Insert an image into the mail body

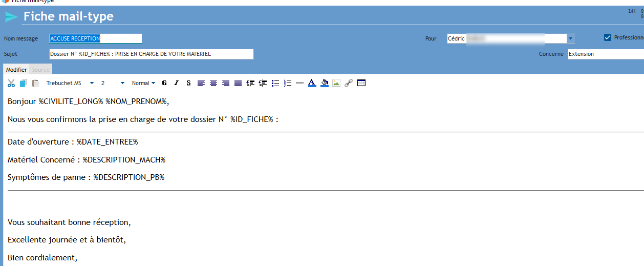[x=336, y=83]
